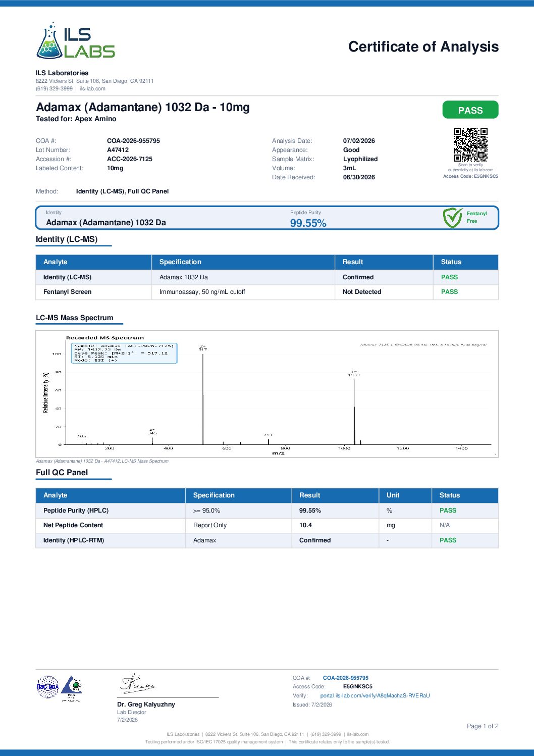The width and height of the screenshot is (534, 756).
Task: Click the Page 1 of 2 indicator
Action: [x=483, y=726]
